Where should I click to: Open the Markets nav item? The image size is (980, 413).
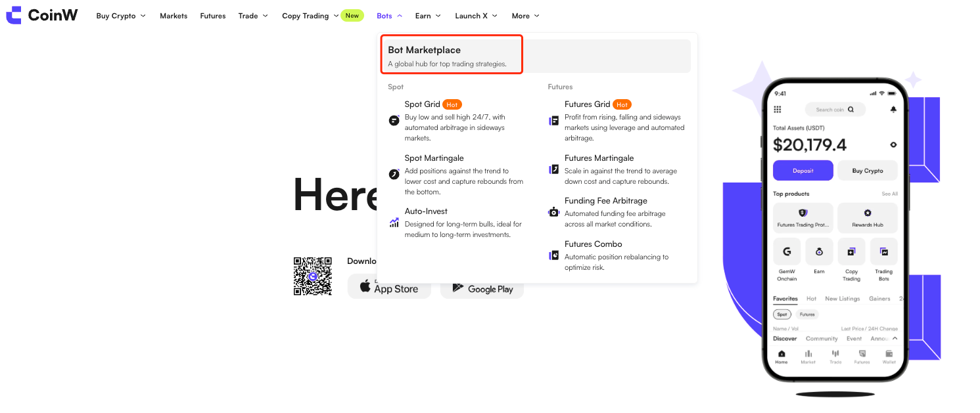click(174, 16)
